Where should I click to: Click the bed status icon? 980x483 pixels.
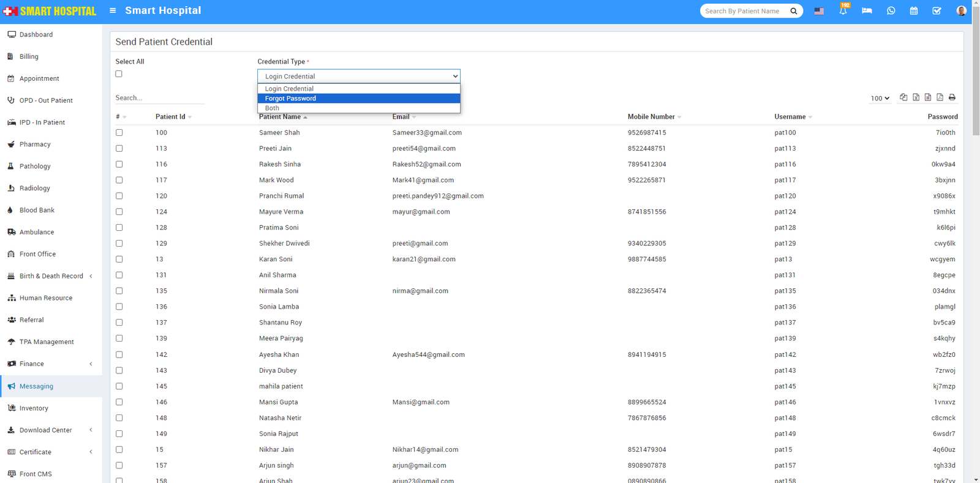pos(867,11)
